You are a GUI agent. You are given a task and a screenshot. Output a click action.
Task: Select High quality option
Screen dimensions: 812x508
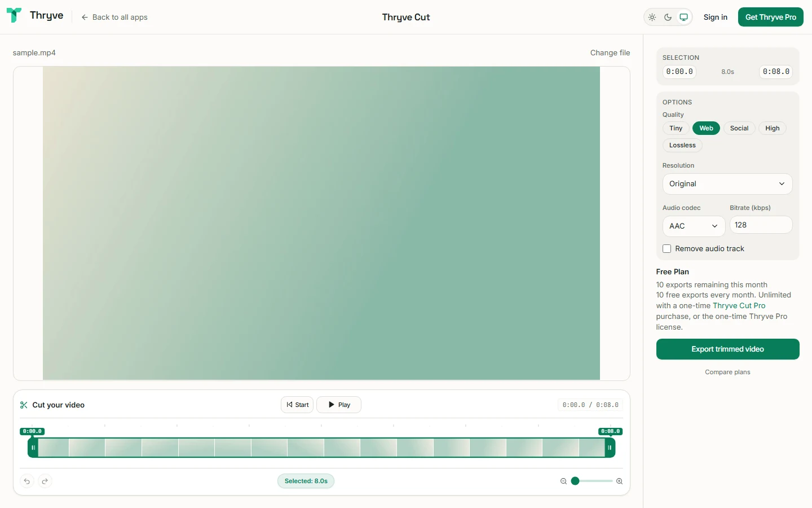tap(773, 128)
